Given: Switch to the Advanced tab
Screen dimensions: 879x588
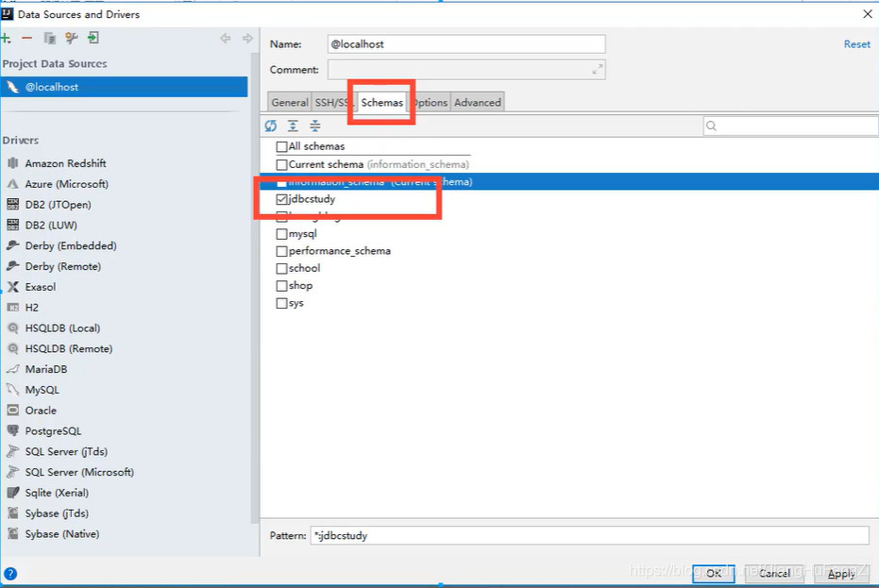Looking at the screenshot, I should 478,103.
